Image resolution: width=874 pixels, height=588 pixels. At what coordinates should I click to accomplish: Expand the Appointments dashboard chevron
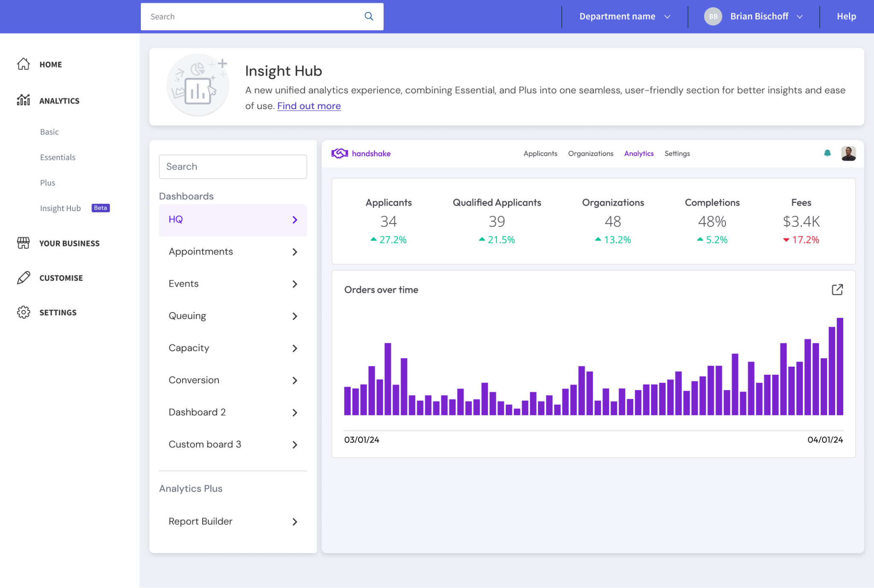pyautogui.click(x=294, y=252)
